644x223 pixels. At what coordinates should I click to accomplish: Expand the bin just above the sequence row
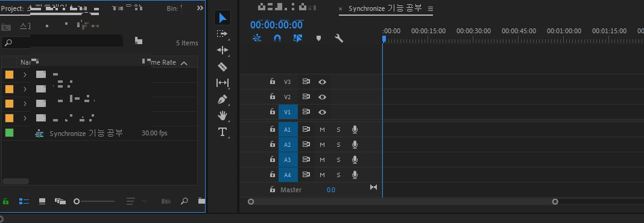25,118
